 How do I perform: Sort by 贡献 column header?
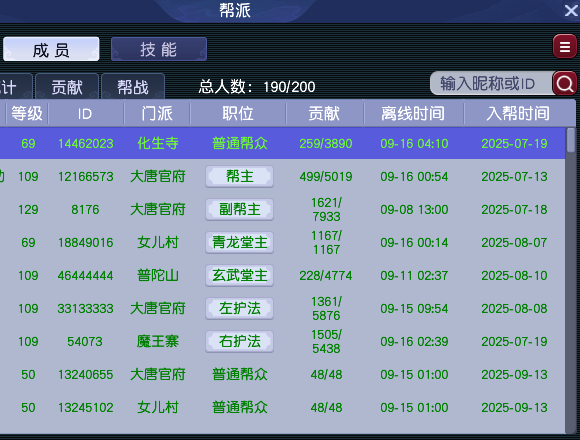pos(324,114)
